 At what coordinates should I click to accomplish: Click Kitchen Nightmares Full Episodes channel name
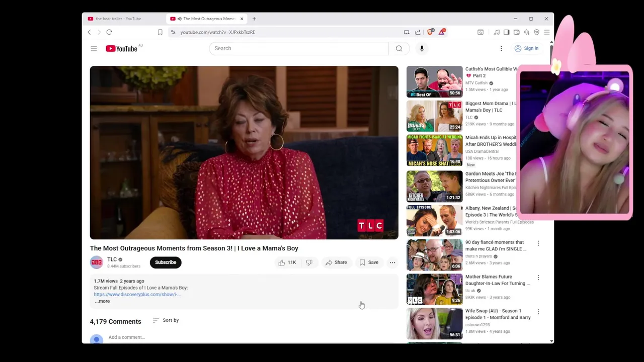tap(491, 188)
